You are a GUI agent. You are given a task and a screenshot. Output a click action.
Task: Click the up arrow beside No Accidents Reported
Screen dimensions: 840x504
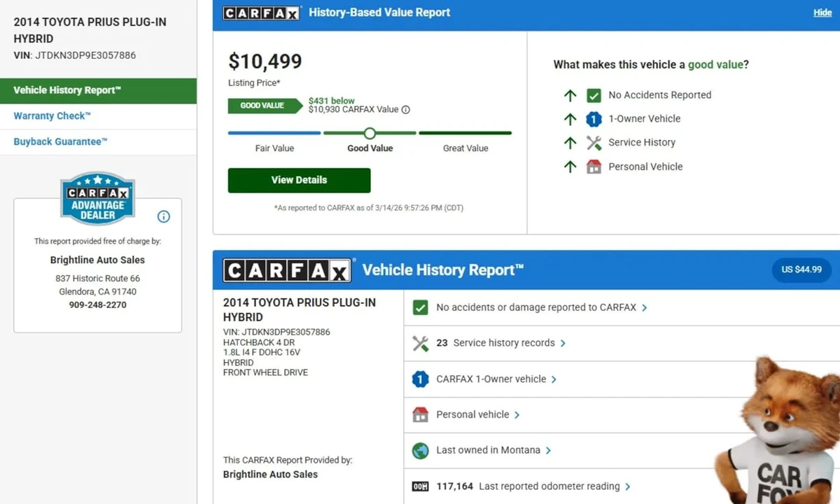click(x=570, y=95)
